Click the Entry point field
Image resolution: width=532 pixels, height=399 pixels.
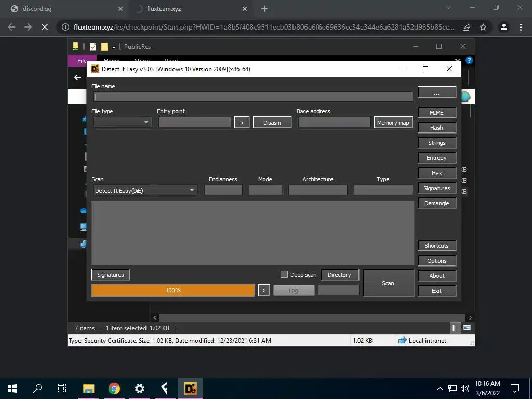click(195, 123)
